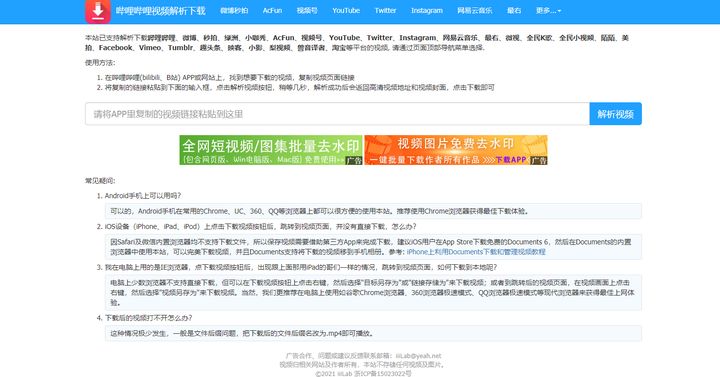Select the 视频号 nav item
Viewport: 720px width, 377px height.
(x=307, y=11)
